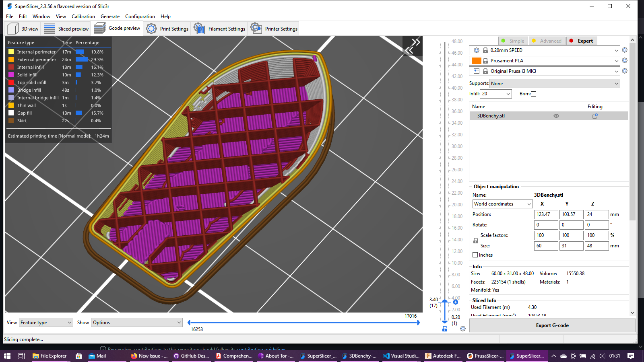Select Simple mode
This screenshot has height=362, width=644.
coord(513,41)
